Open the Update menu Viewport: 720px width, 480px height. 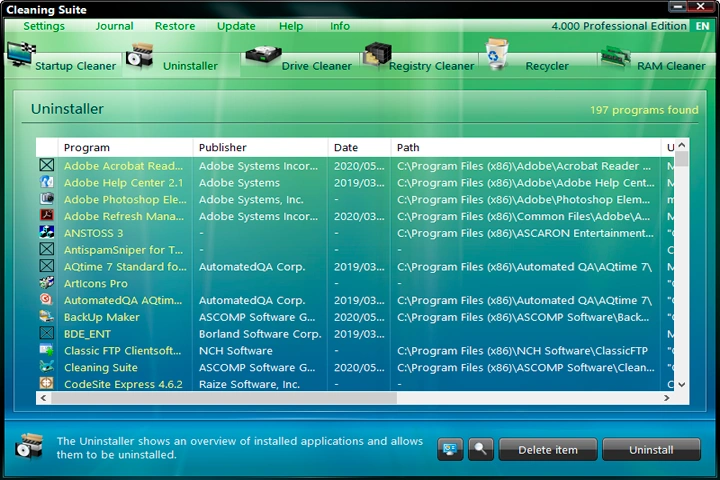236,26
